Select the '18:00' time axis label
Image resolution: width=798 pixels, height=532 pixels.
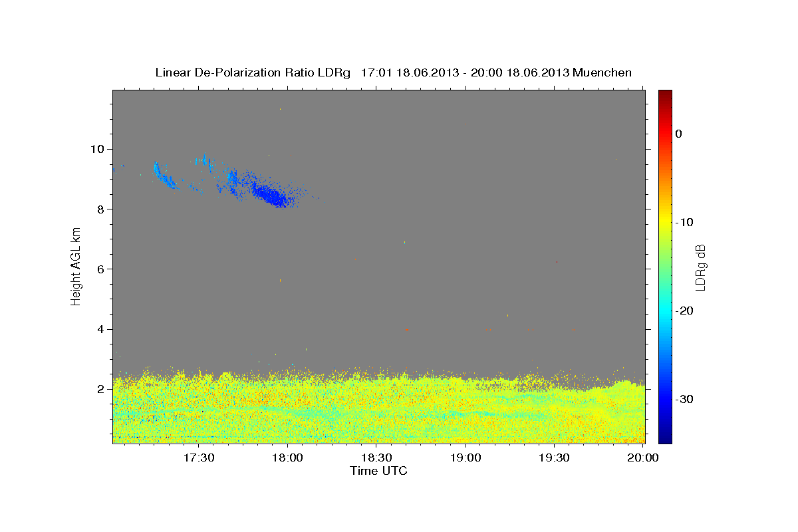click(x=288, y=458)
